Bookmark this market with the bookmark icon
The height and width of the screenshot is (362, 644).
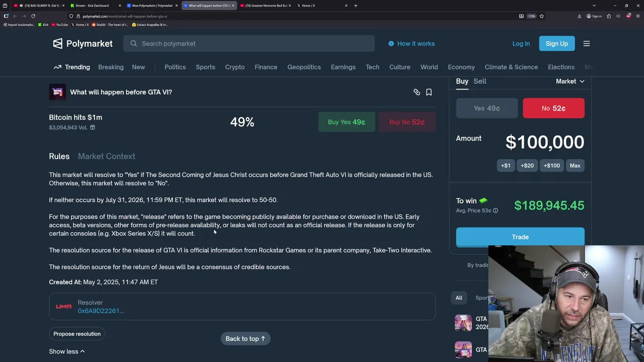coord(429,92)
